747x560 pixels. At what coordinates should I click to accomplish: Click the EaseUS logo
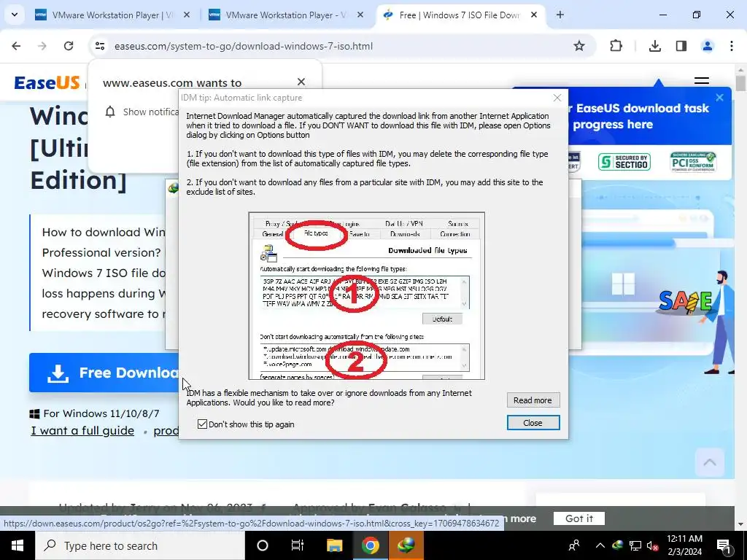[47, 82]
